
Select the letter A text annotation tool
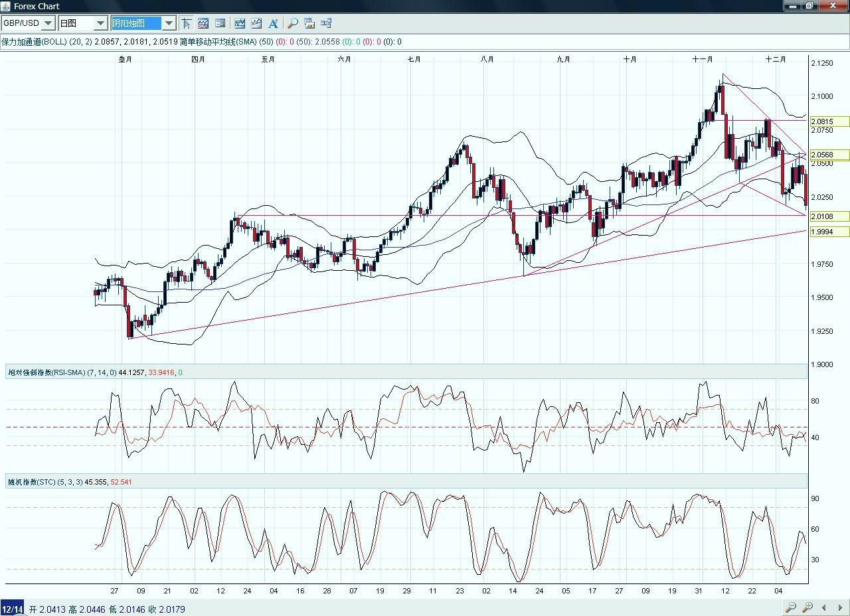tap(273, 23)
